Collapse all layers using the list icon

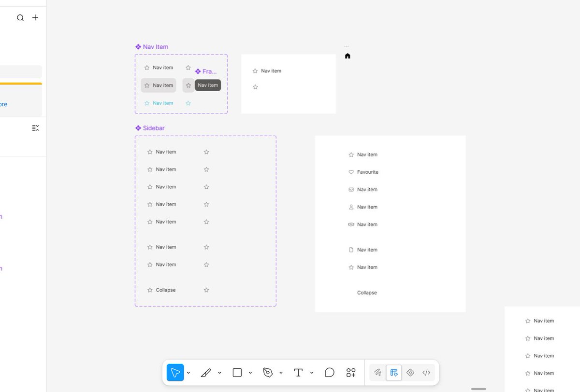click(35, 128)
